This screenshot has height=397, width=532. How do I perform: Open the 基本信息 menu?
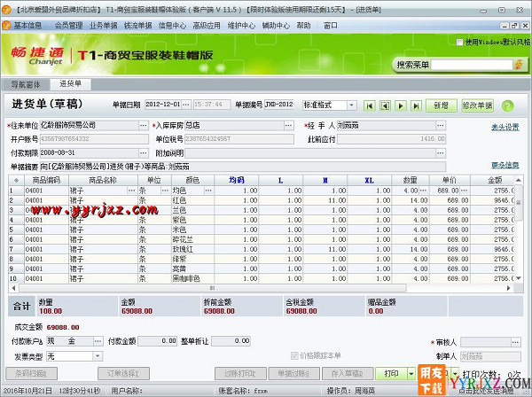pos(27,26)
